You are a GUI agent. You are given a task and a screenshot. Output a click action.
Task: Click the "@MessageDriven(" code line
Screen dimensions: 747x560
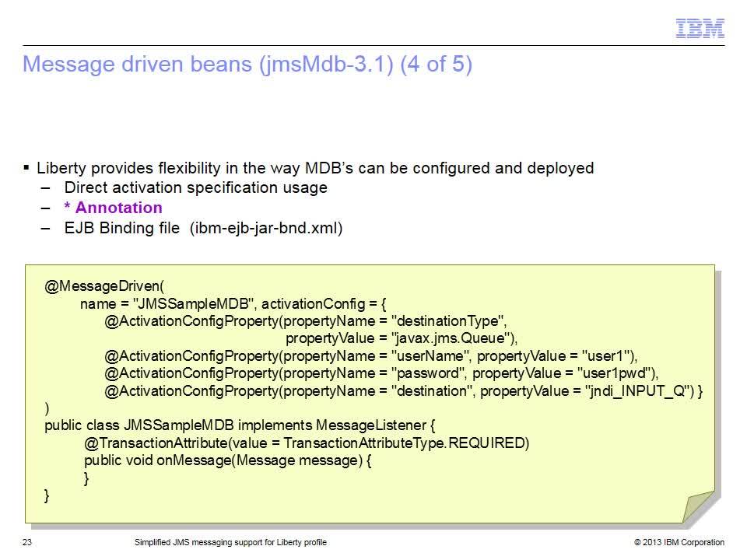[x=103, y=285]
